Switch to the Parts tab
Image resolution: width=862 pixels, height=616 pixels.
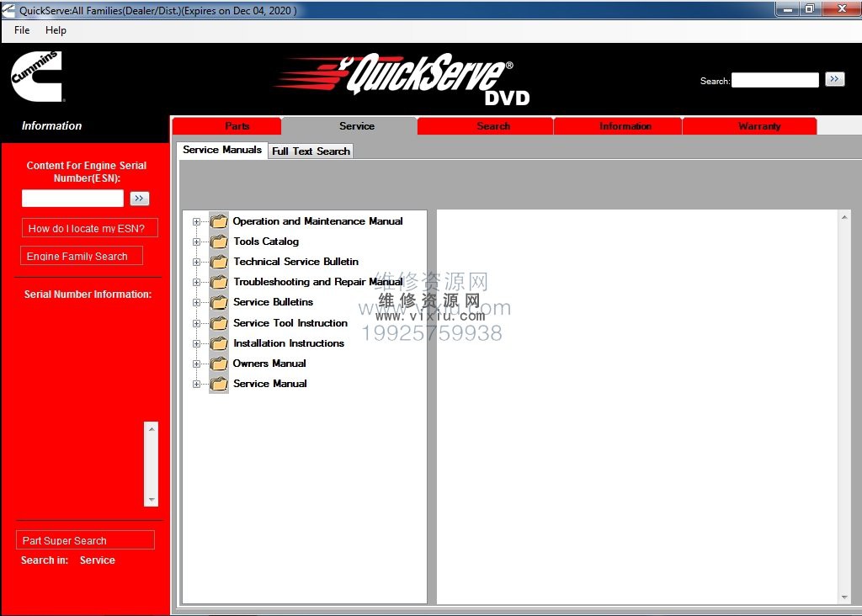tap(227, 126)
